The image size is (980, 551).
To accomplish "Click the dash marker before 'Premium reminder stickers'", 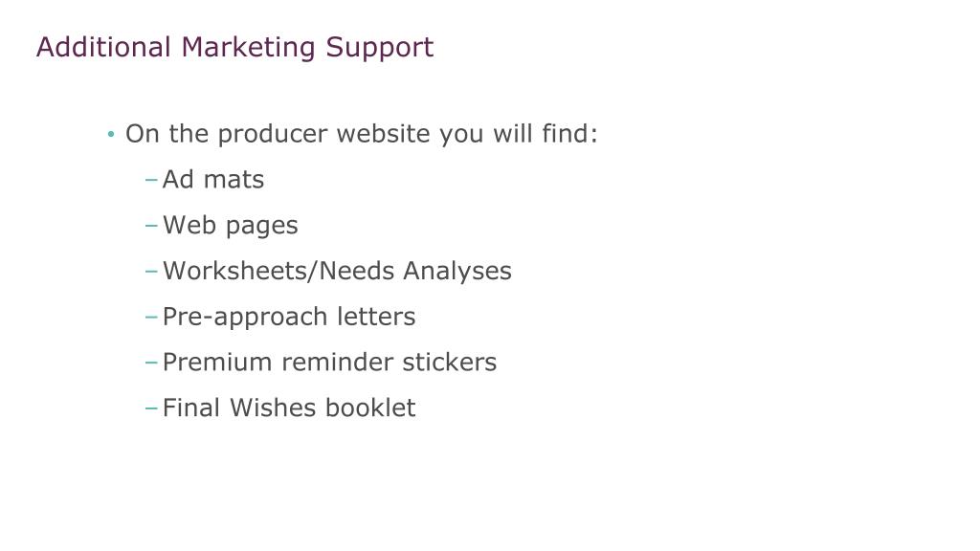I will click(150, 363).
